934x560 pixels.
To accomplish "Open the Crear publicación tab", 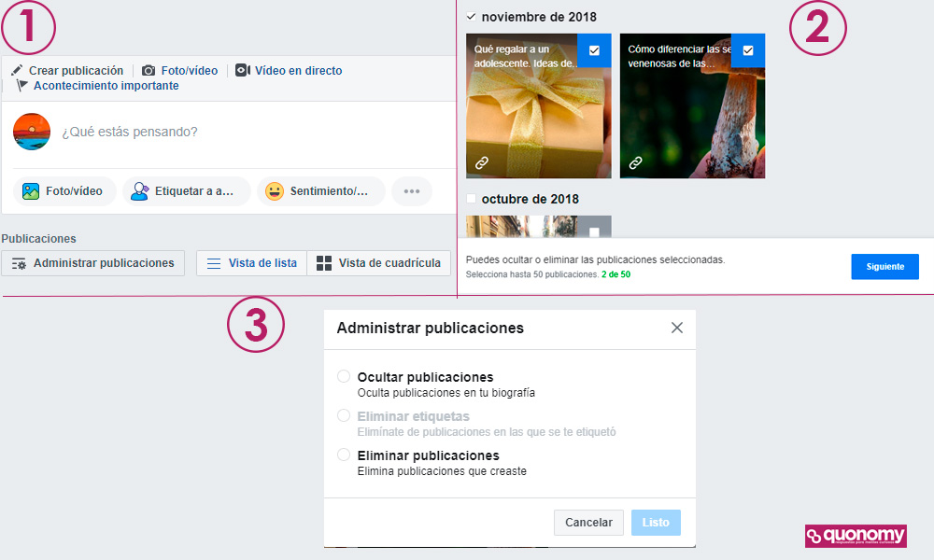I will pos(67,70).
